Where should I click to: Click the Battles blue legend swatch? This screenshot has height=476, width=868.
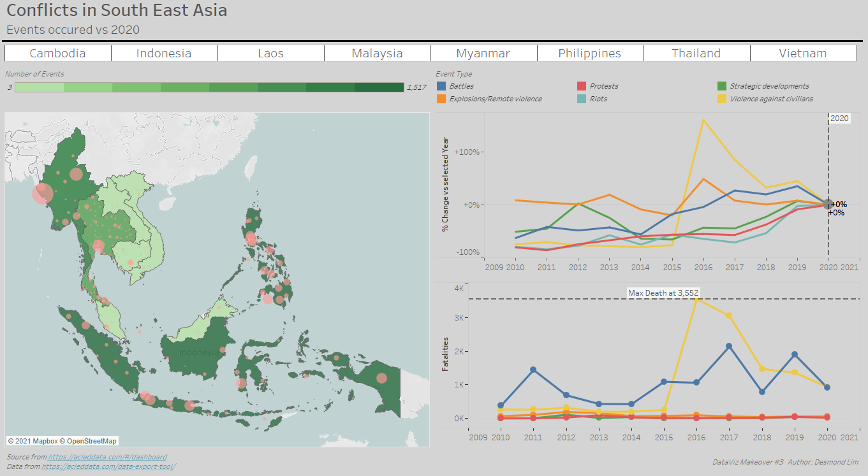(441, 86)
